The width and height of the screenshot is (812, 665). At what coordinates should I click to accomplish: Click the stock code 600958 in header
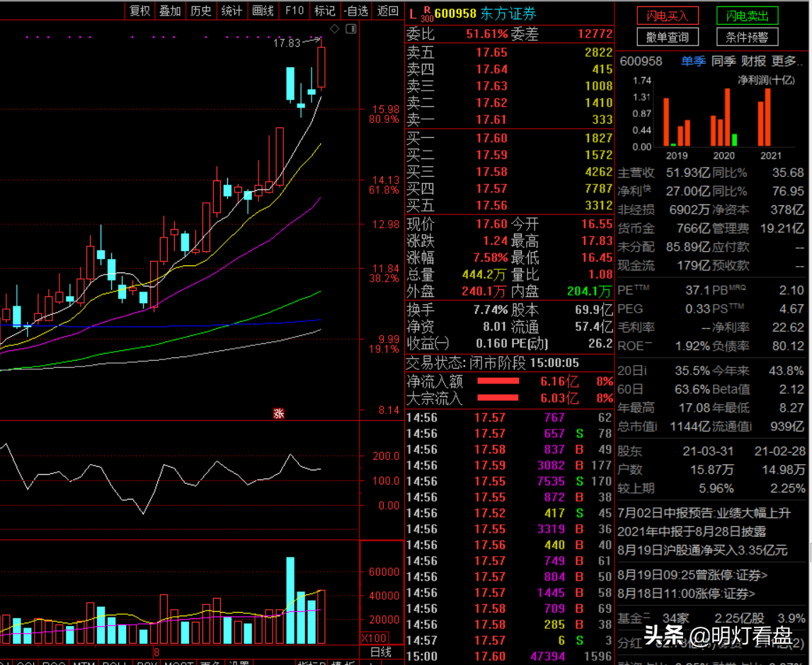454,14
